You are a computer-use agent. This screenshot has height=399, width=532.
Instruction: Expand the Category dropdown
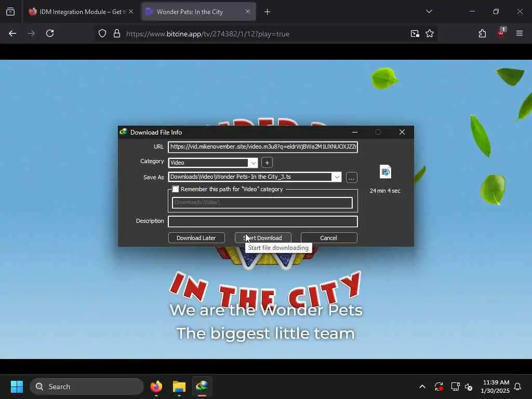[x=253, y=163]
